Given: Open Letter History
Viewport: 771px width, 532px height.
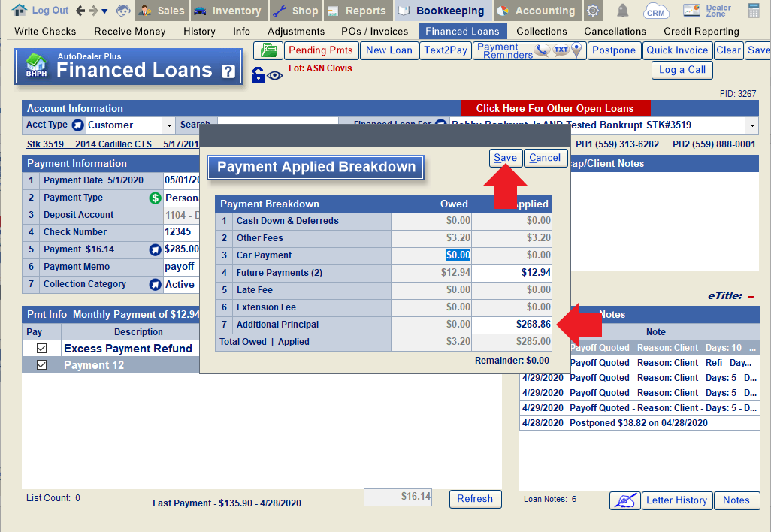Looking at the screenshot, I should (676, 500).
